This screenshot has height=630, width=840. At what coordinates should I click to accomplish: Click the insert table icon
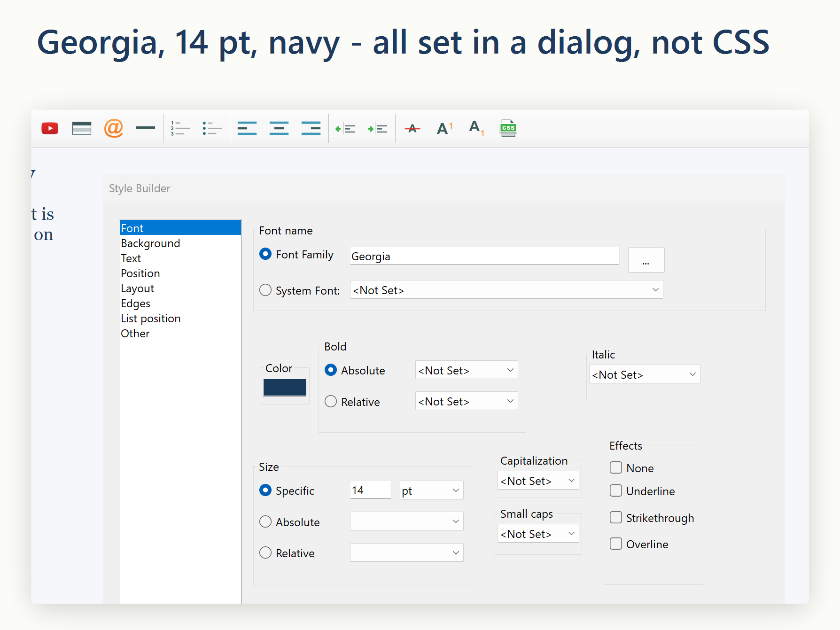(82, 128)
